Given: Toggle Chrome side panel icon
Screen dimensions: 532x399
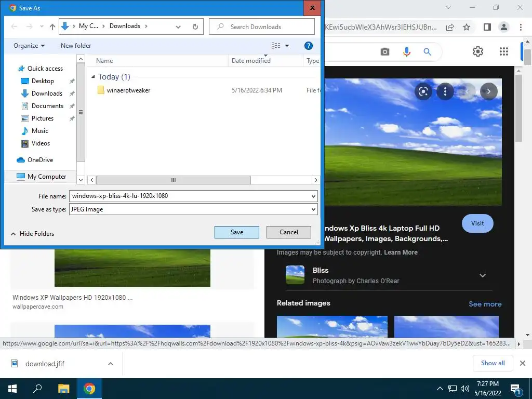Looking at the screenshot, I should click(487, 27).
